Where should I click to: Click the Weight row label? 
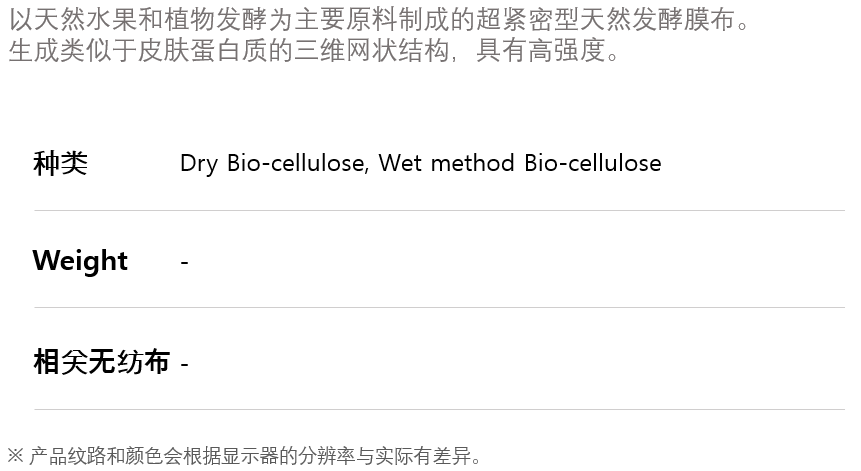click(x=80, y=261)
